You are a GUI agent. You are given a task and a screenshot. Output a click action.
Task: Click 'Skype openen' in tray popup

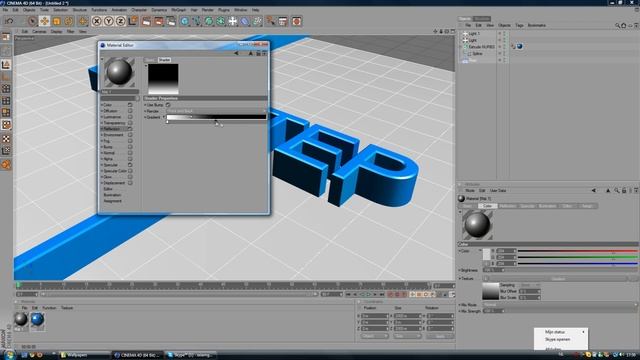click(x=558, y=339)
